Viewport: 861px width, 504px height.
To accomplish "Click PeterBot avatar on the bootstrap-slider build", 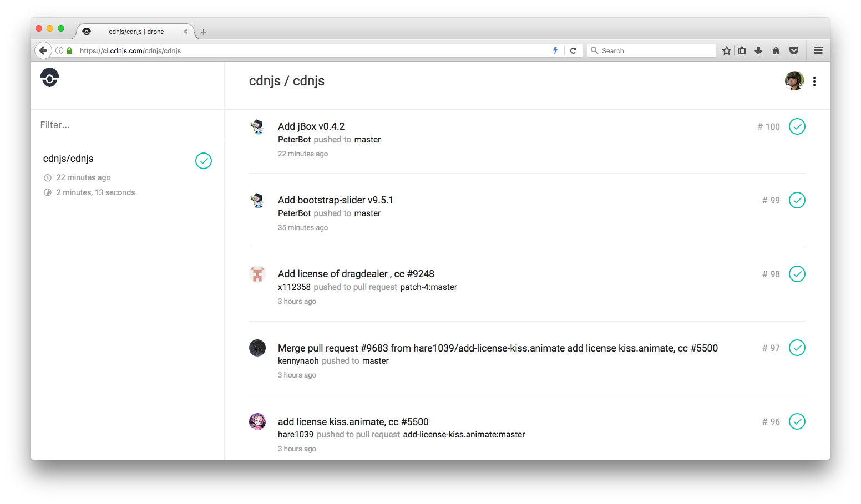I will [257, 200].
